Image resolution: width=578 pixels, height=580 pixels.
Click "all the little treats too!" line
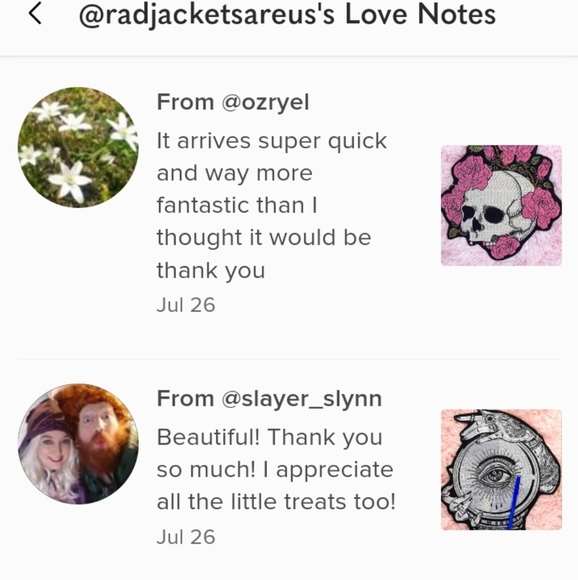[x=276, y=502]
